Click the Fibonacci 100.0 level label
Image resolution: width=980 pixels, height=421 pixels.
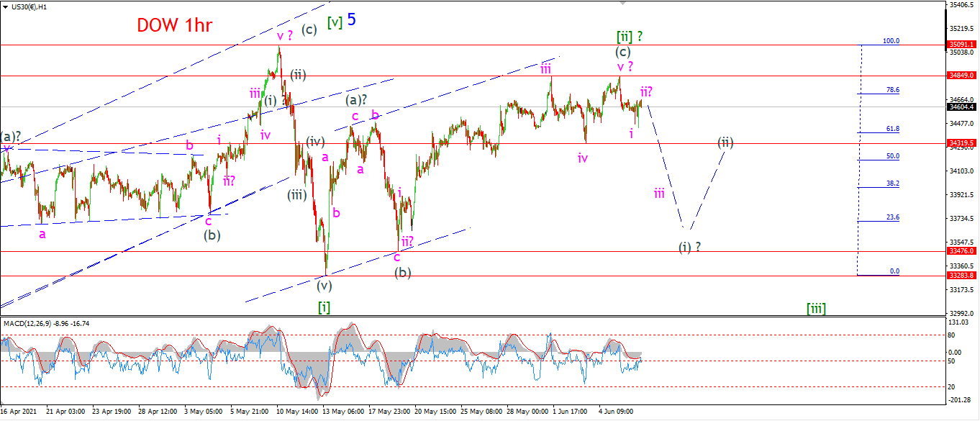tap(891, 41)
